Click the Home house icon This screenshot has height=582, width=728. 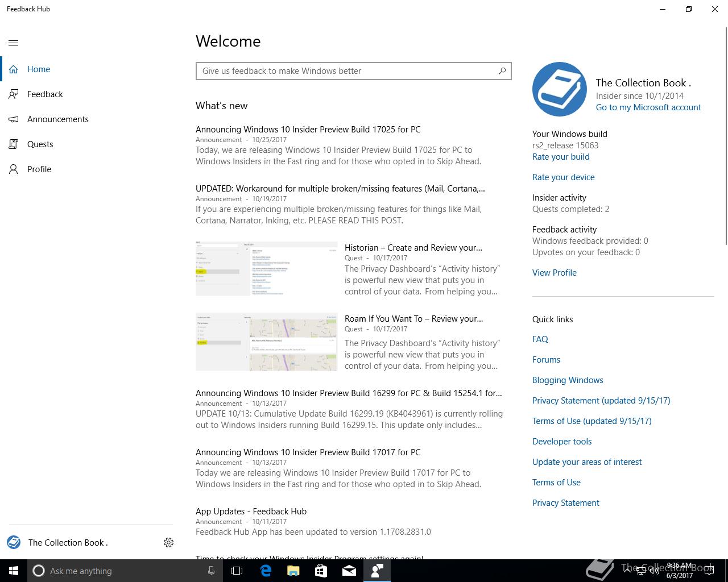click(x=14, y=69)
